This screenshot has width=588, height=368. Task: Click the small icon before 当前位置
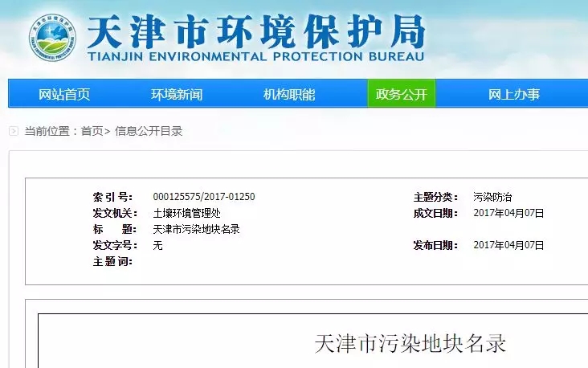coord(14,131)
